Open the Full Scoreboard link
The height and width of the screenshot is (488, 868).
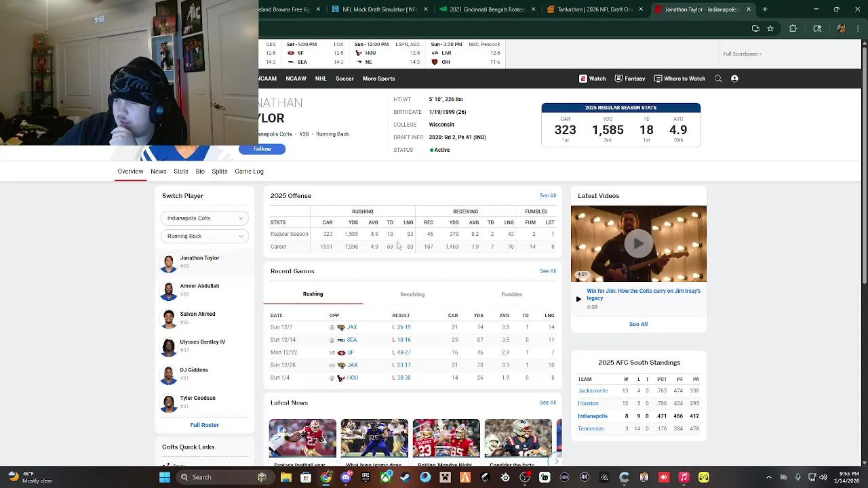[742, 54]
